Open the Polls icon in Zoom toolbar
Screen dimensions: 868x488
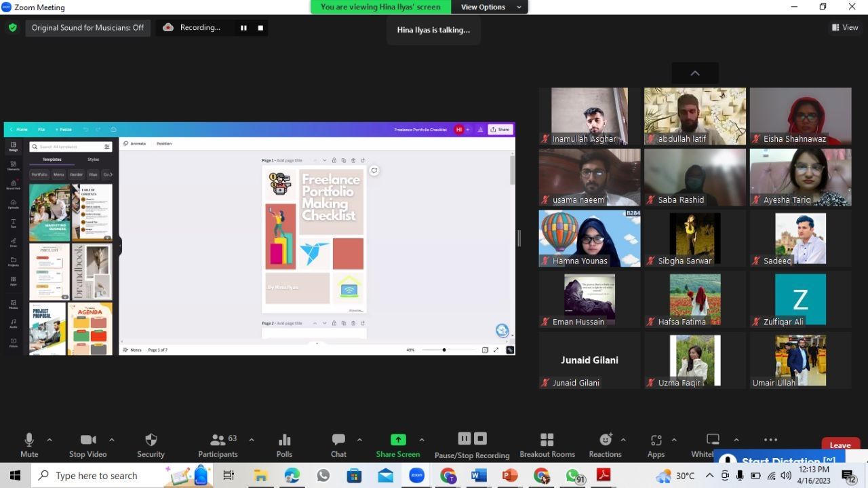284,440
